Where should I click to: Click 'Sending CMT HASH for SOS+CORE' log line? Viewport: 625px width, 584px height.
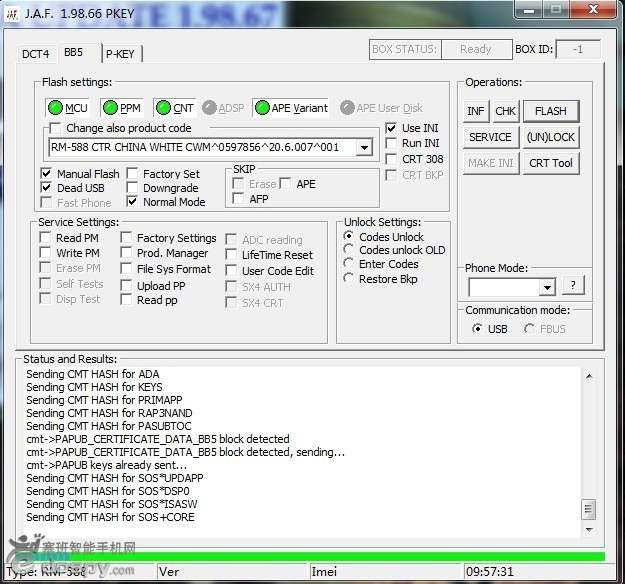click(x=110, y=517)
